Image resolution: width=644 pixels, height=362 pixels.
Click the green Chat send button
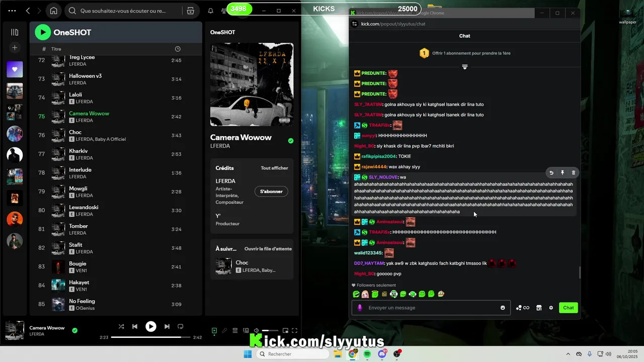tap(569, 308)
